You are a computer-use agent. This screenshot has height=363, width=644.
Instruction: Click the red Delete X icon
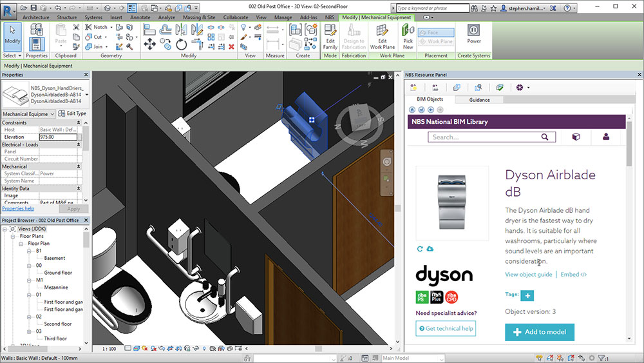click(x=231, y=47)
